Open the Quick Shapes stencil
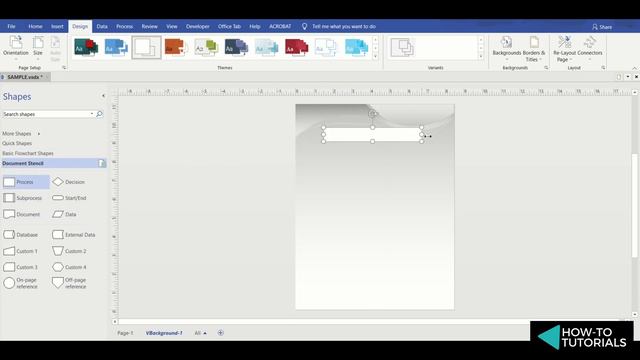Screen dimensions: 640x360 (x=17, y=144)
